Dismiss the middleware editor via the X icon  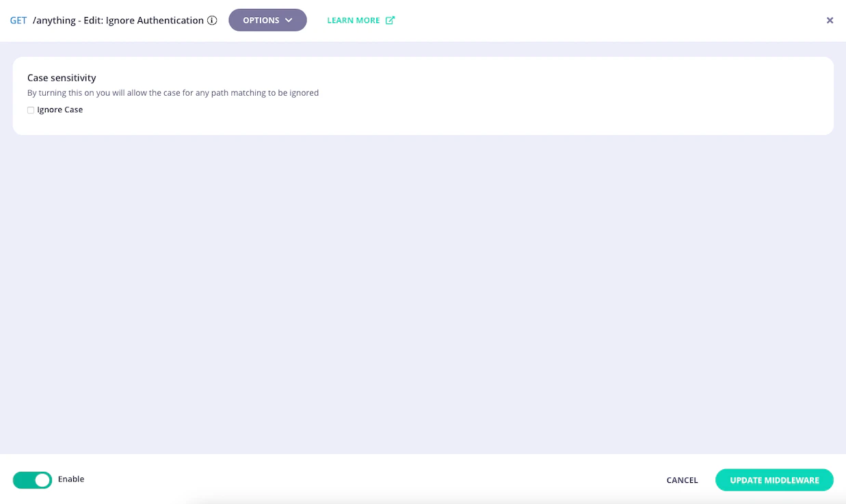click(830, 20)
